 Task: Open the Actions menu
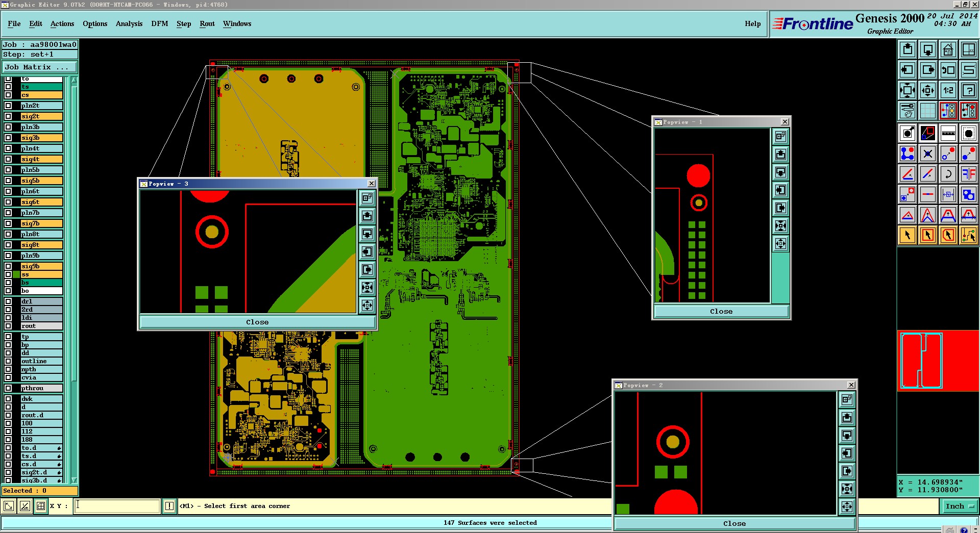tap(62, 24)
